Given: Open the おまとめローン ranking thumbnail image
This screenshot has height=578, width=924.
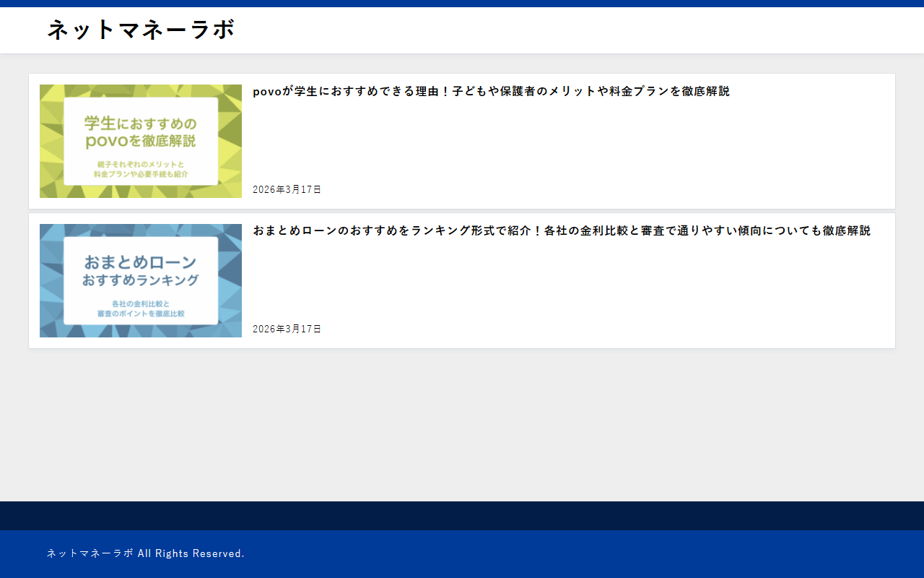Looking at the screenshot, I should tap(141, 280).
